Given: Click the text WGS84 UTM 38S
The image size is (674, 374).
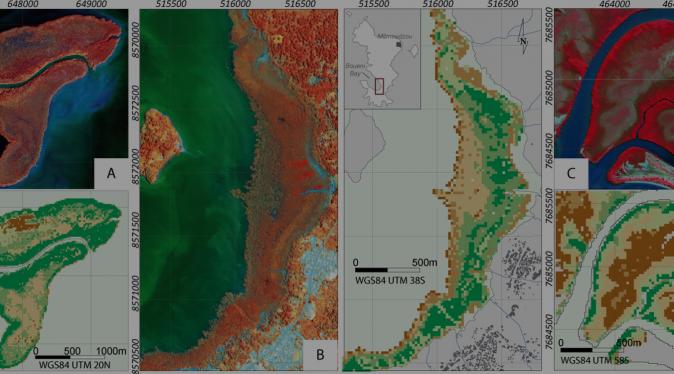Looking at the screenshot, I should pyautogui.click(x=390, y=280).
